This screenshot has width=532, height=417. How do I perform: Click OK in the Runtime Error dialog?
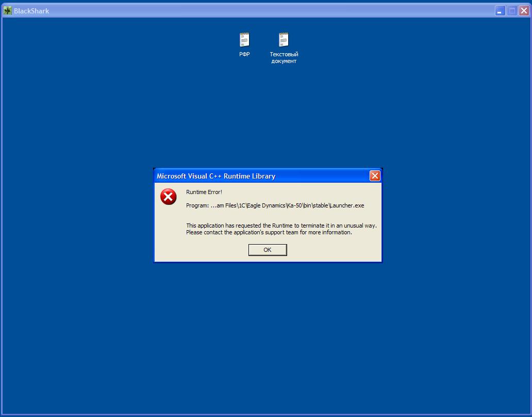click(268, 250)
